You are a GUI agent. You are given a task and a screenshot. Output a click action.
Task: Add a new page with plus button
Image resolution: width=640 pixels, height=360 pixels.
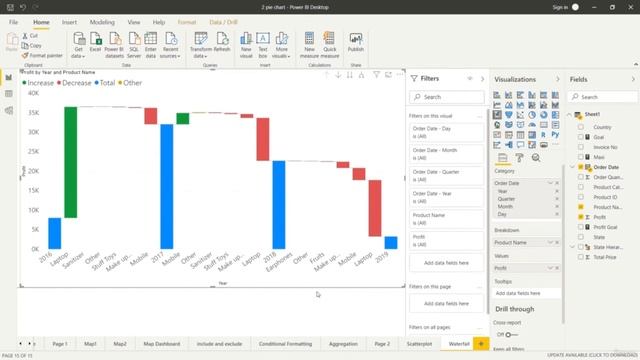pos(481,344)
